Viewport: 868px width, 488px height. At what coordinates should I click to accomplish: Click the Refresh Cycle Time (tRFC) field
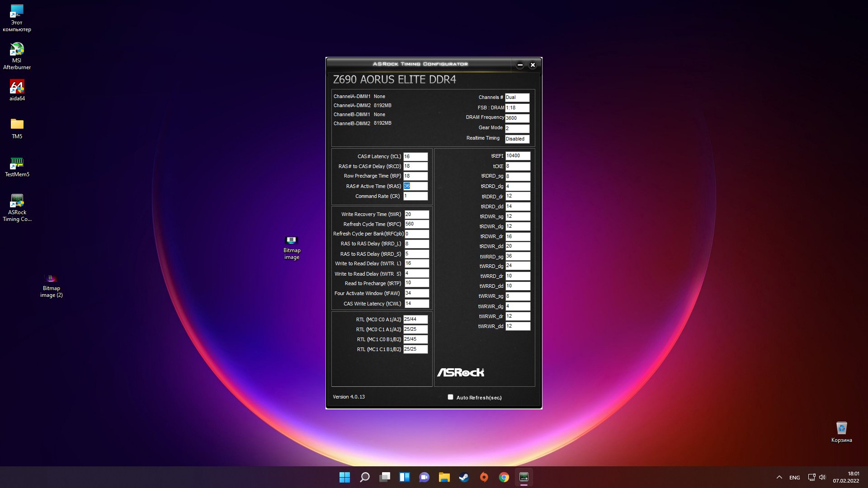point(416,224)
